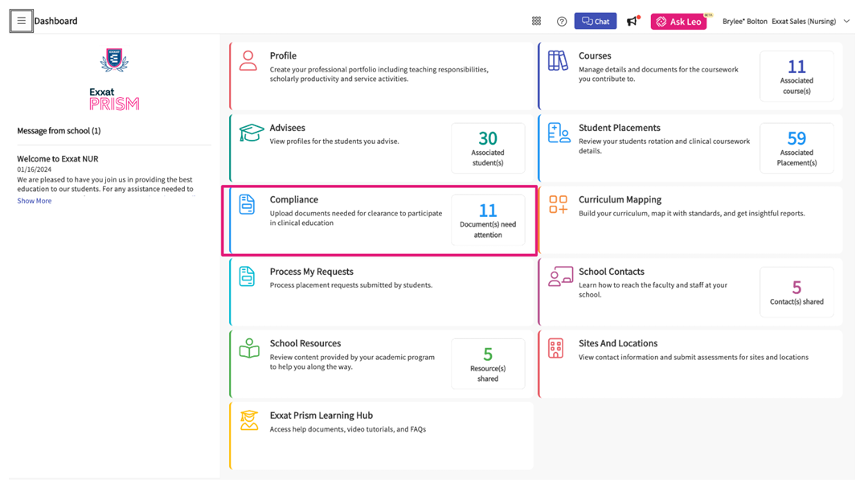Open the Compliance card title

click(294, 200)
